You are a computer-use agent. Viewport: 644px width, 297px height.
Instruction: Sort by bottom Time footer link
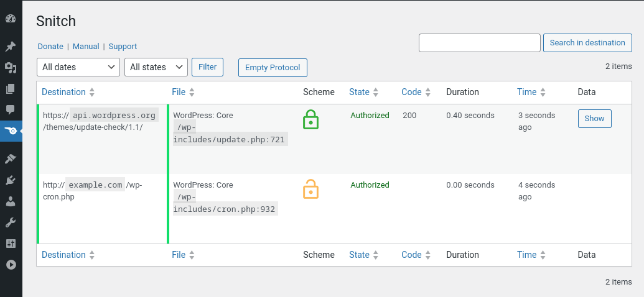527,255
